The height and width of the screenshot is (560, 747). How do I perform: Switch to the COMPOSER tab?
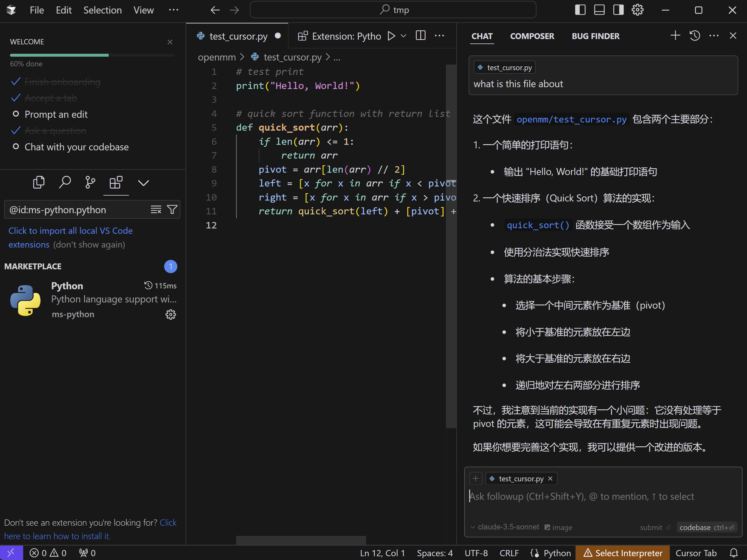coord(532,36)
